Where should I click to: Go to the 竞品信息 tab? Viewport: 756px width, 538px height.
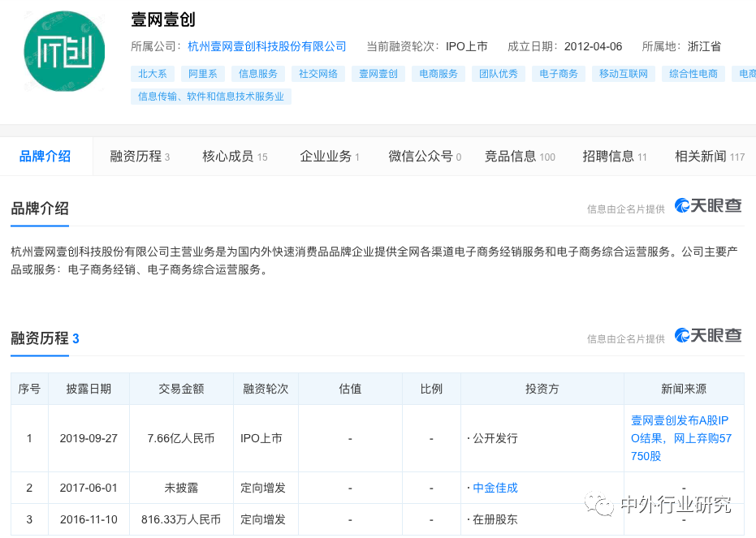pos(519,157)
